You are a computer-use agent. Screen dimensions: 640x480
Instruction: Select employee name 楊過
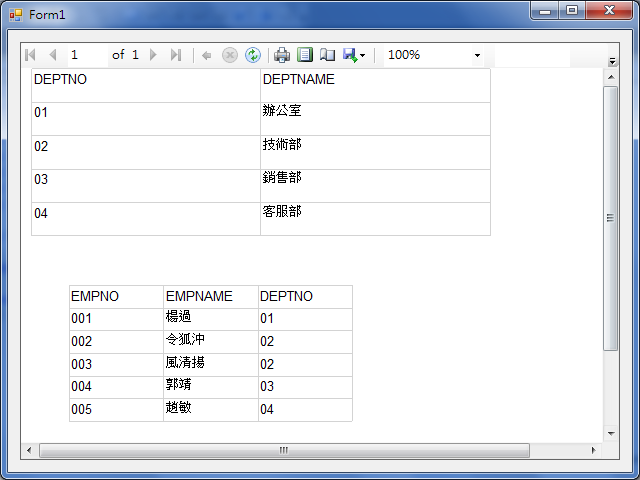tap(211, 319)
